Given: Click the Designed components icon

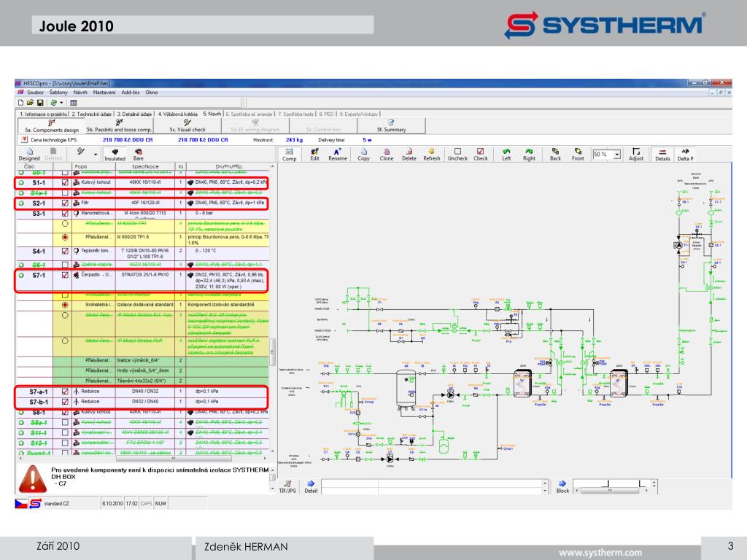Looking at the screenshot, I should click(x=29, y=155).
